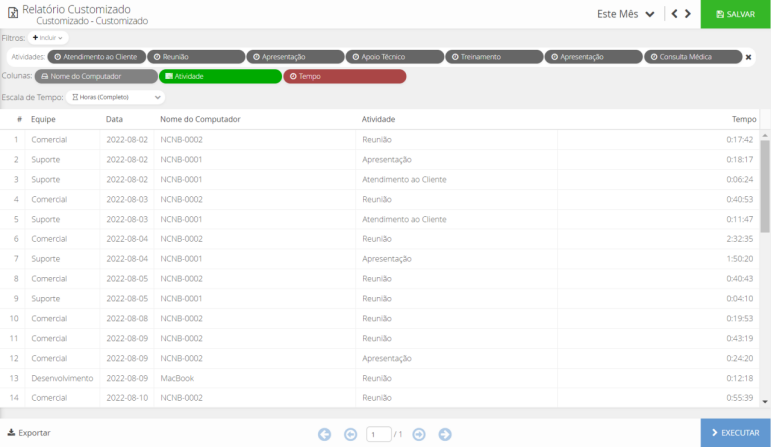772x448 pixels.
Task: Click date '2022-08-10' in row 14
Action: tap(127, 398)
